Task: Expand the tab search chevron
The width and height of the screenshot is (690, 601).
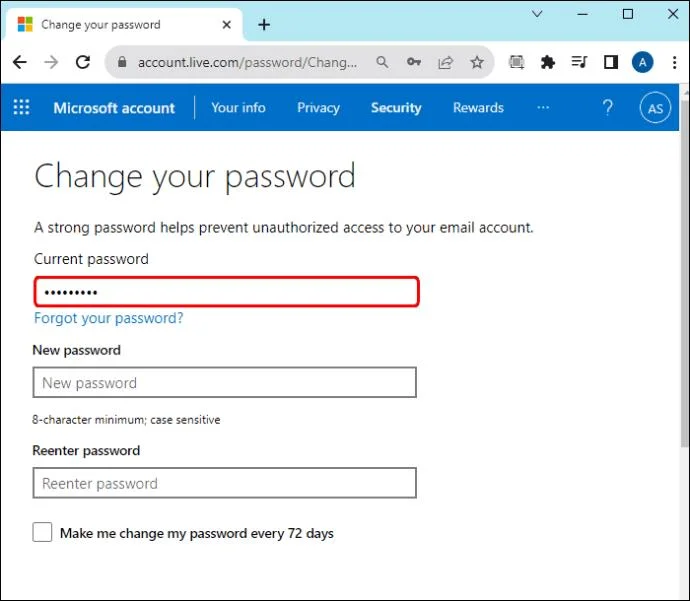Action: pyautogui.click(x=537, y=14)
